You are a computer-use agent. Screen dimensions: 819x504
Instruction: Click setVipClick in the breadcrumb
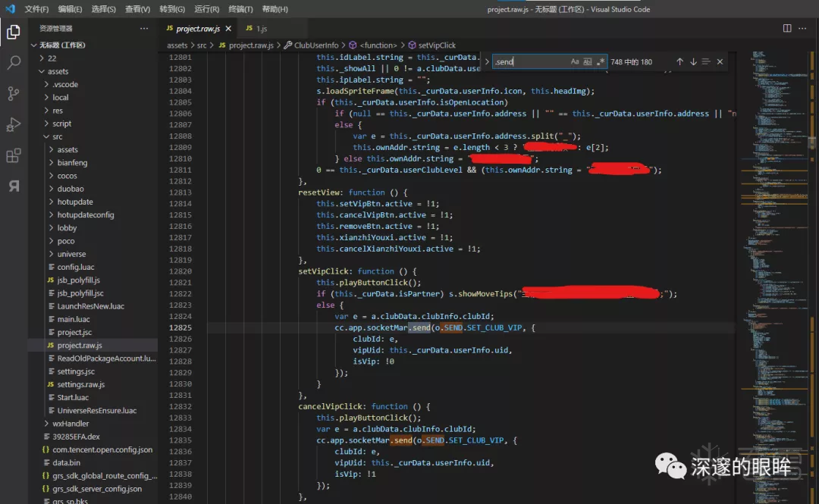coord(437,45)
